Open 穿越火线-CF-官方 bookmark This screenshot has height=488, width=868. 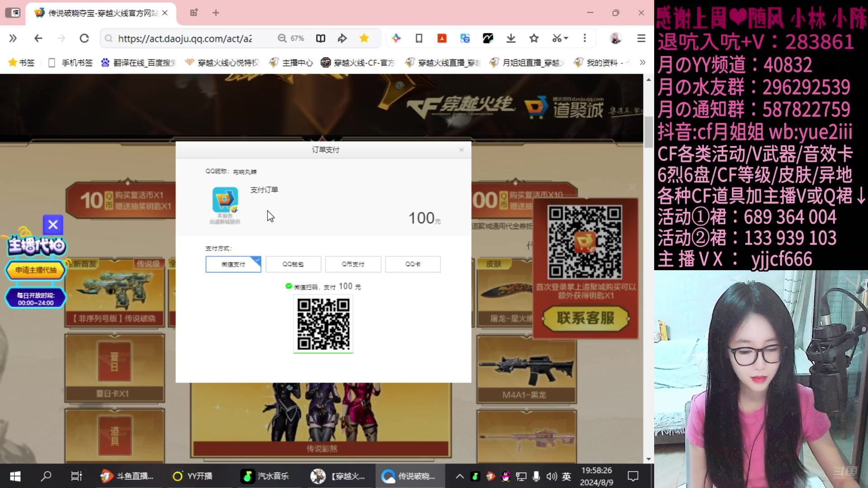click(358, 63)
